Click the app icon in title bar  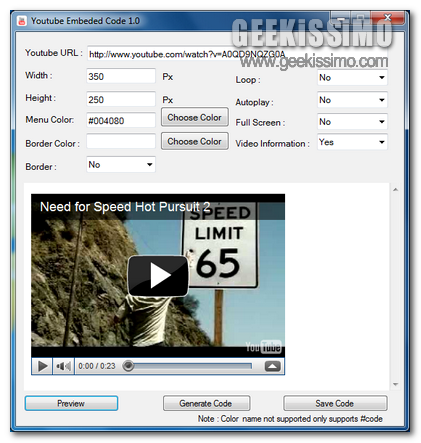click(22, 21)
